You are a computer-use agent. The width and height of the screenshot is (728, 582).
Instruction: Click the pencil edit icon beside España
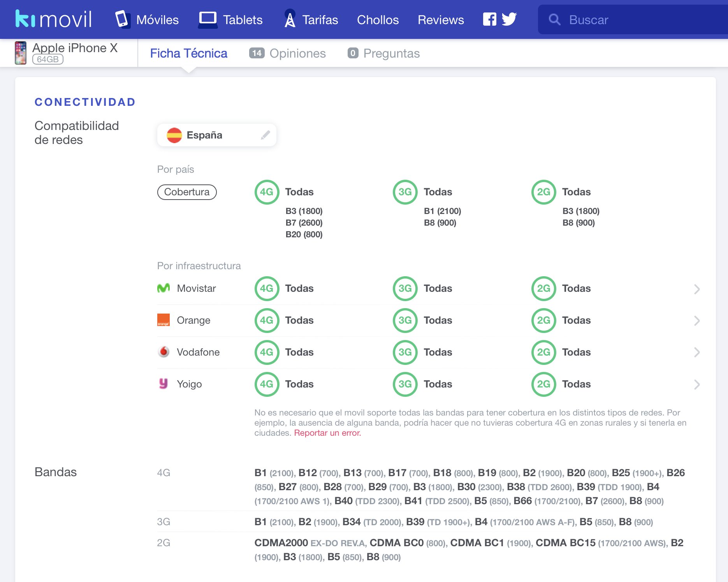(x=266, y=135)
